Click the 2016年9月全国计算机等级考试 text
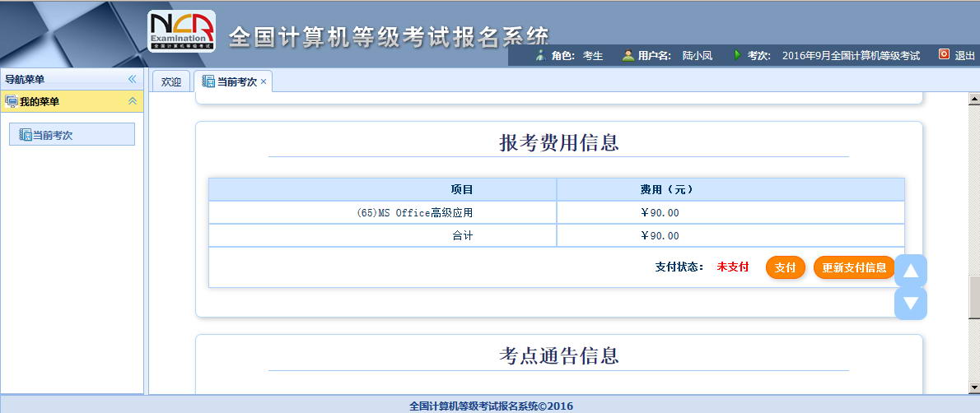Screen dimensions: 980x413 tap(851, 56)
